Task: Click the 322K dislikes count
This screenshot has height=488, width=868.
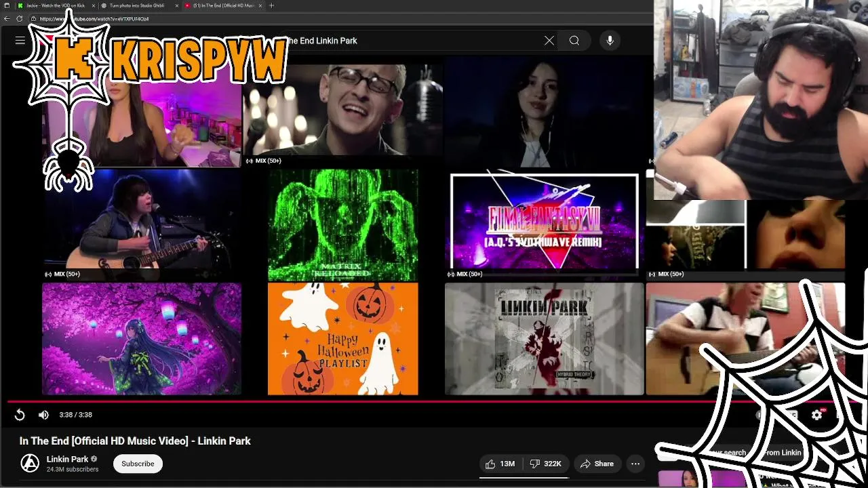Action: click(x=553, y=464)
